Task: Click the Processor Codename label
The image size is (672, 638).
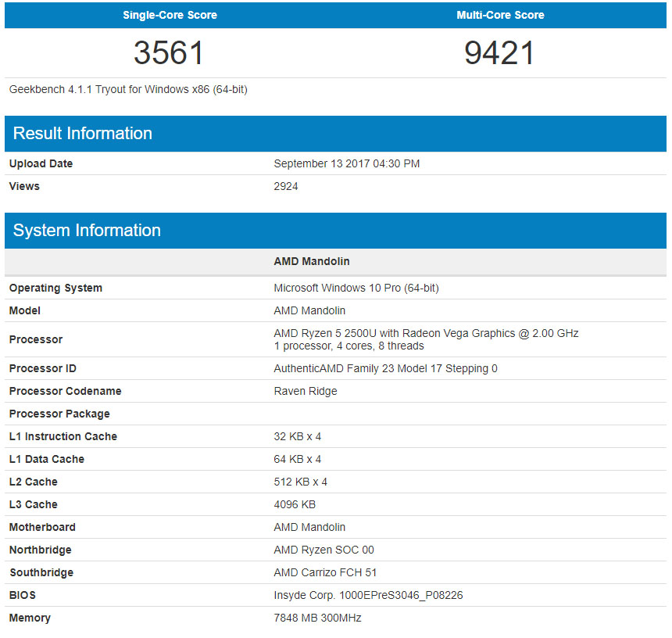Action: pyautogui.click(x=65, y=391)
